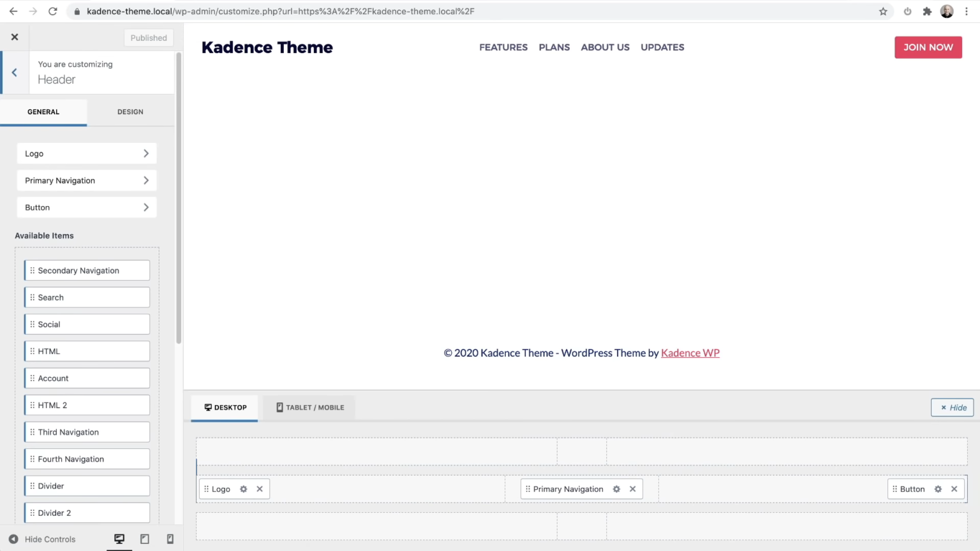This screenshot has width=980, height=551.
Task: Hide the header builder panel
Action: tap(951, 408)
